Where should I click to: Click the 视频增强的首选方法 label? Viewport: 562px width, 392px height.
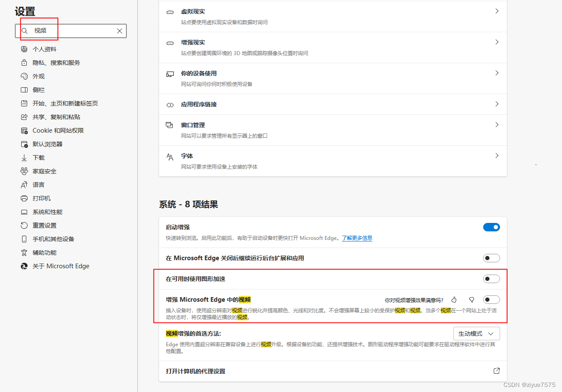[x=193, y=334]
